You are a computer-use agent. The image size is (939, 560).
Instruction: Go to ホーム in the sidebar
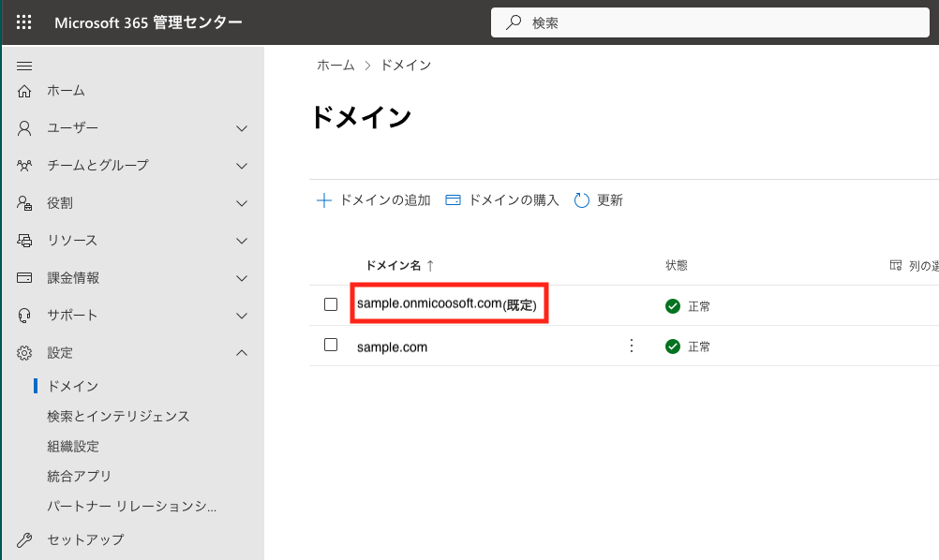coord(66,91)
